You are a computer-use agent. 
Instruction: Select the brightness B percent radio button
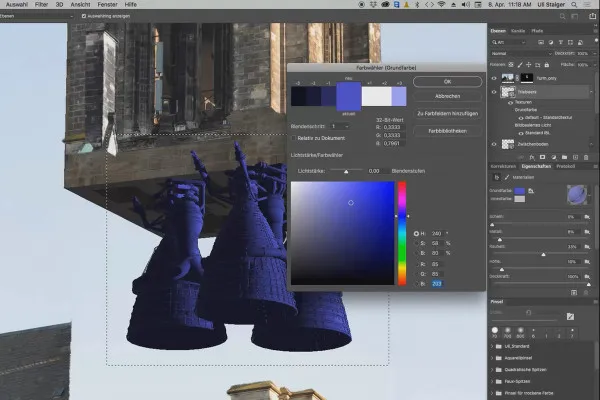pyautogui.click(x=416, y=253)
